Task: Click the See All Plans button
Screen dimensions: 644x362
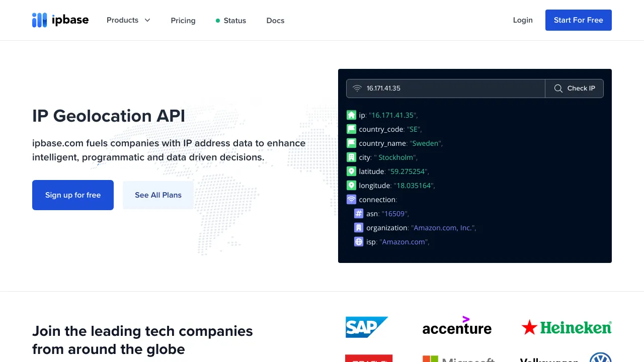Action: 158,195
